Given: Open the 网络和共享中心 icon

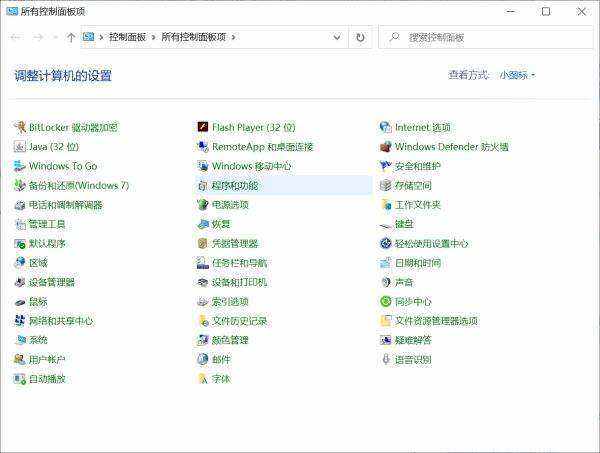Looking at the screenshot, I should pos(20,321).
